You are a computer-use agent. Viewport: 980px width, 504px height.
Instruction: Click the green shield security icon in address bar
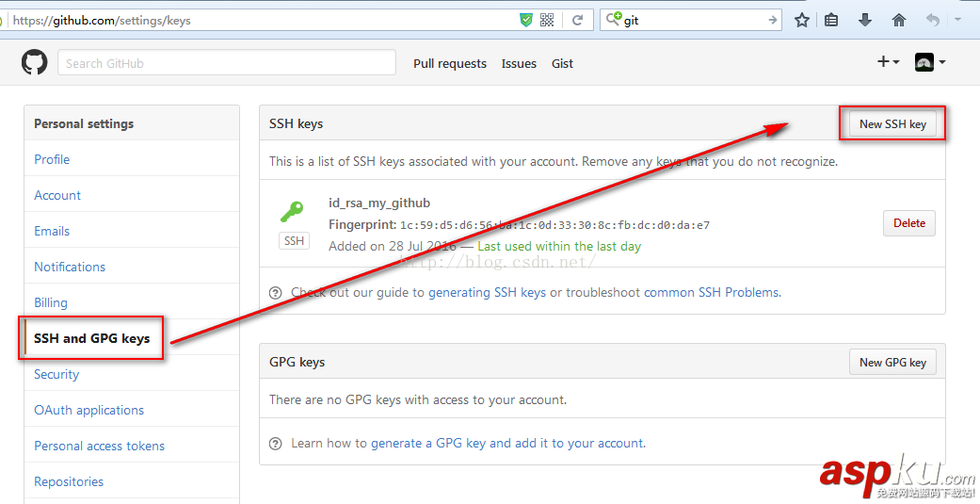point(526,20)
